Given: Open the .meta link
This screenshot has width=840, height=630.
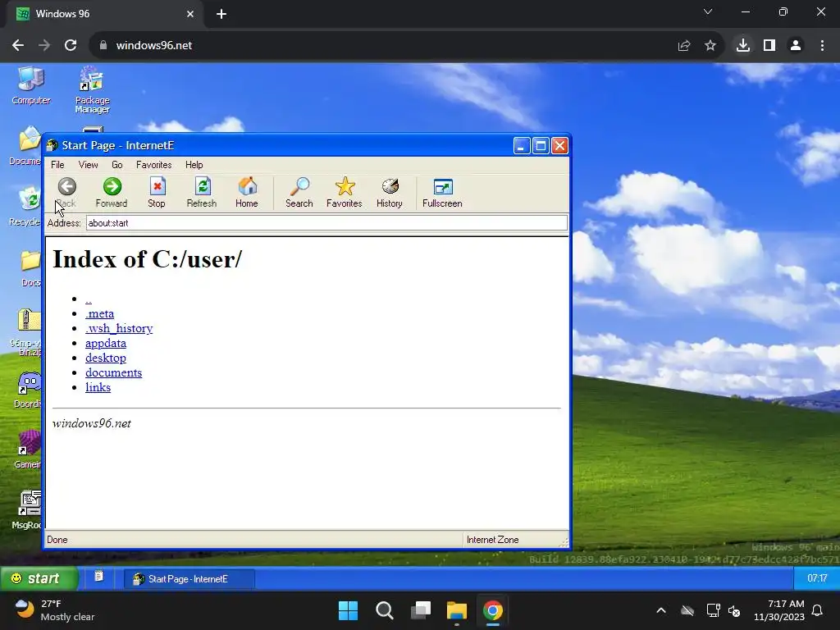Looking at the screenshot, I should click(x=99, y=314).
